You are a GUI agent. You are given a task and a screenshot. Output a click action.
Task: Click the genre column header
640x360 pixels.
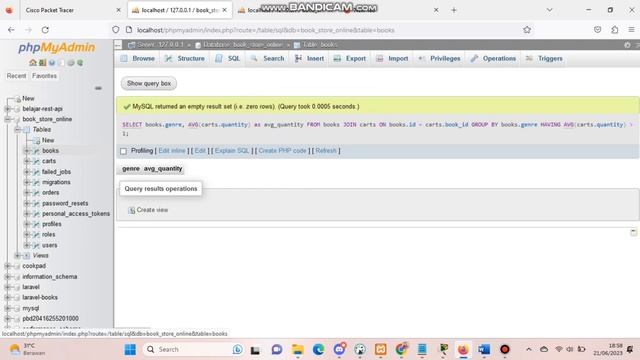(x=131, y=169)
